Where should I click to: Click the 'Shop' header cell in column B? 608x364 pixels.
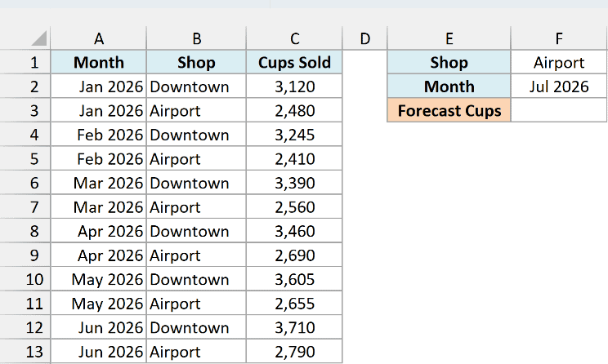pos(196,62)
